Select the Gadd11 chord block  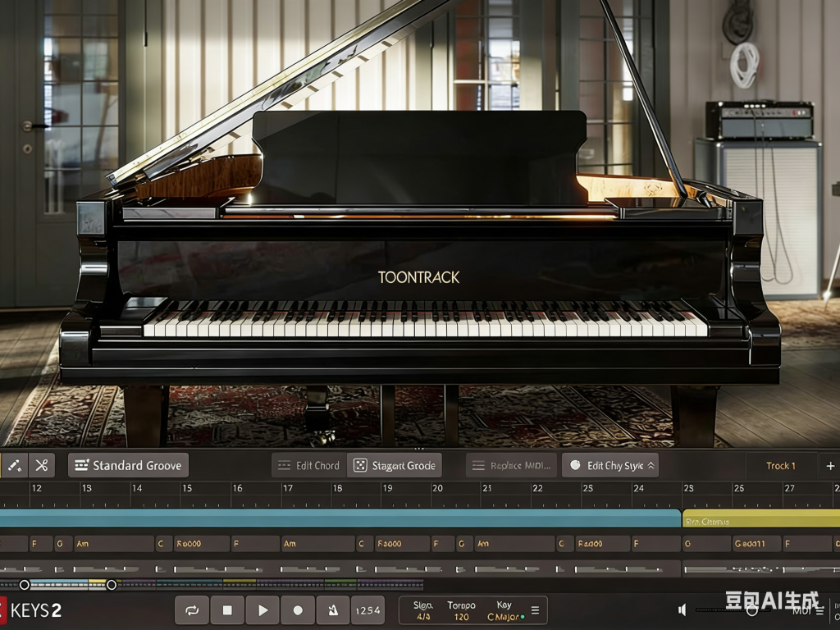(756, 544)
